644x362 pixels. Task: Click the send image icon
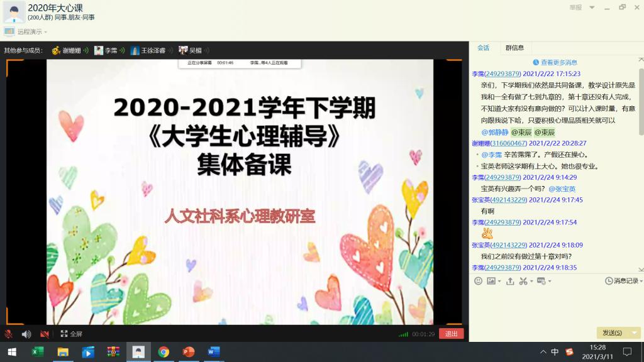tap(491, 281)
